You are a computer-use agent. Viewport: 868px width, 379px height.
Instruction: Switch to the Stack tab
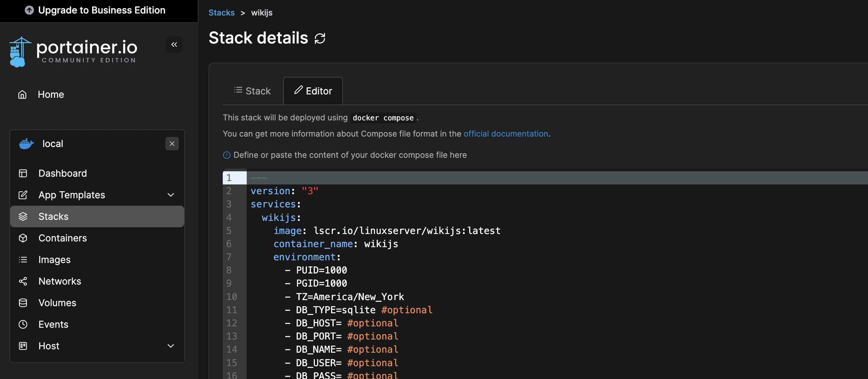tap(252, 91)
